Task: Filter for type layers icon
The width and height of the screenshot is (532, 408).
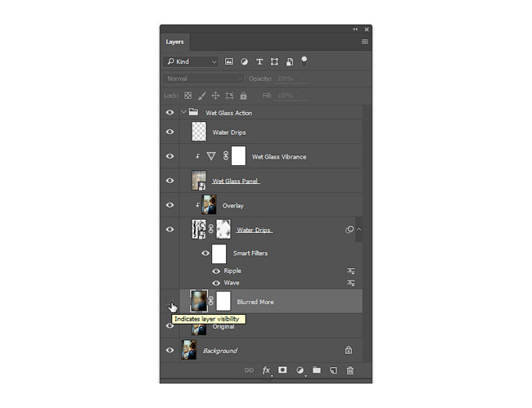Action: coord(259,61)
